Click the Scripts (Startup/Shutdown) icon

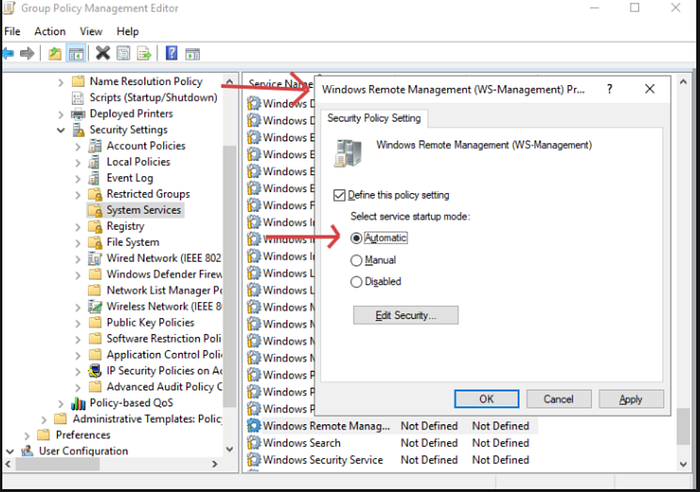click(78, 98)
